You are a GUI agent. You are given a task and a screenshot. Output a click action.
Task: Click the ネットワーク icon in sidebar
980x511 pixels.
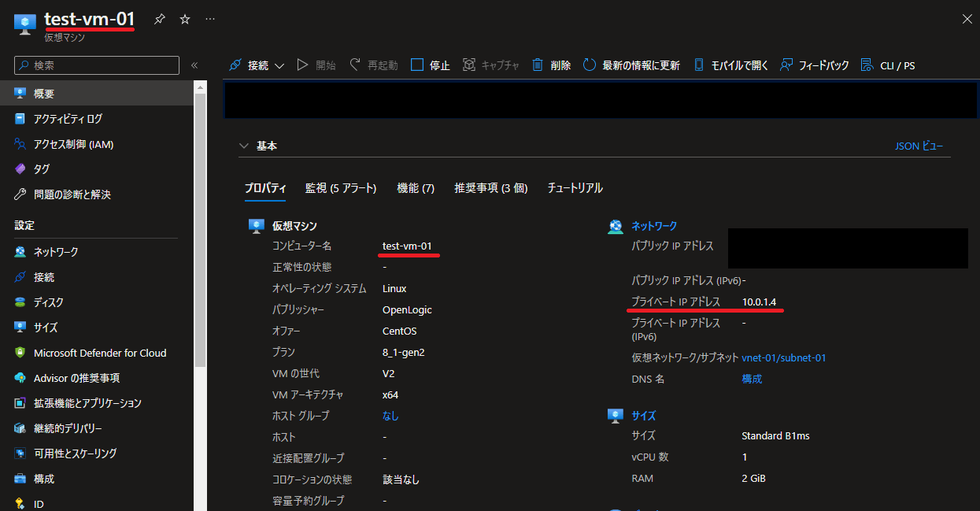[20, 252]
